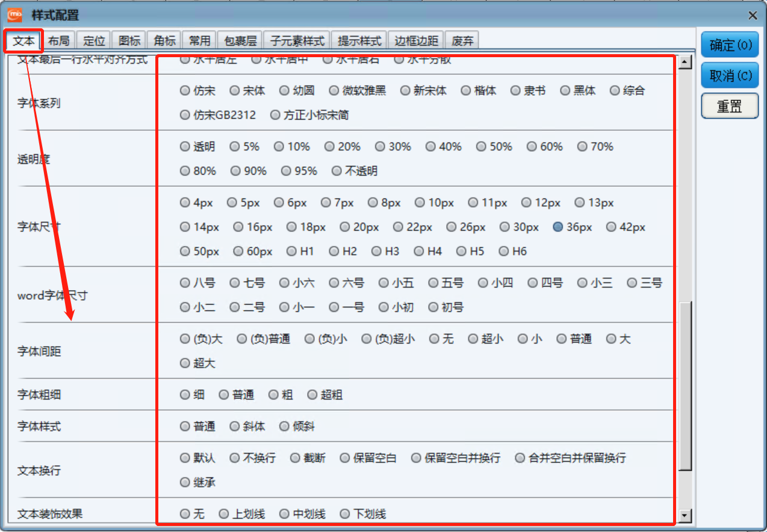Select the 角标 tab
This screenshot has width=767, height=532.
[x=164, y=41]
